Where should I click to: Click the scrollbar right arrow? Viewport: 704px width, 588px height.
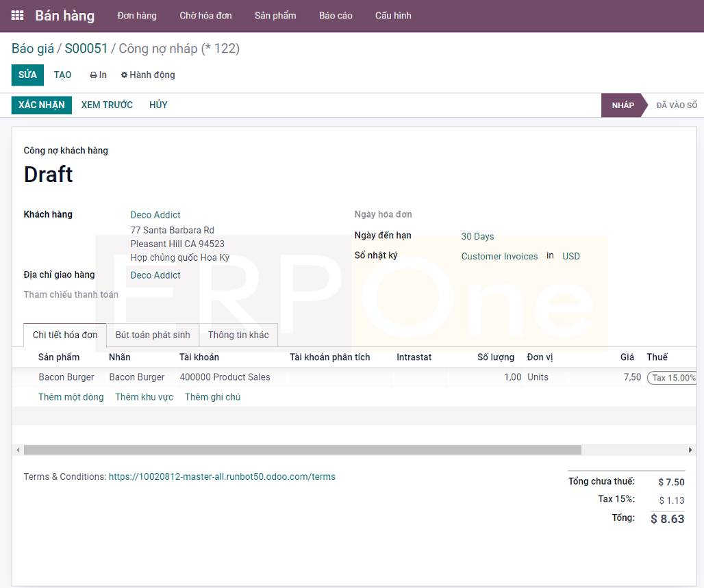[x=690, y=450]
